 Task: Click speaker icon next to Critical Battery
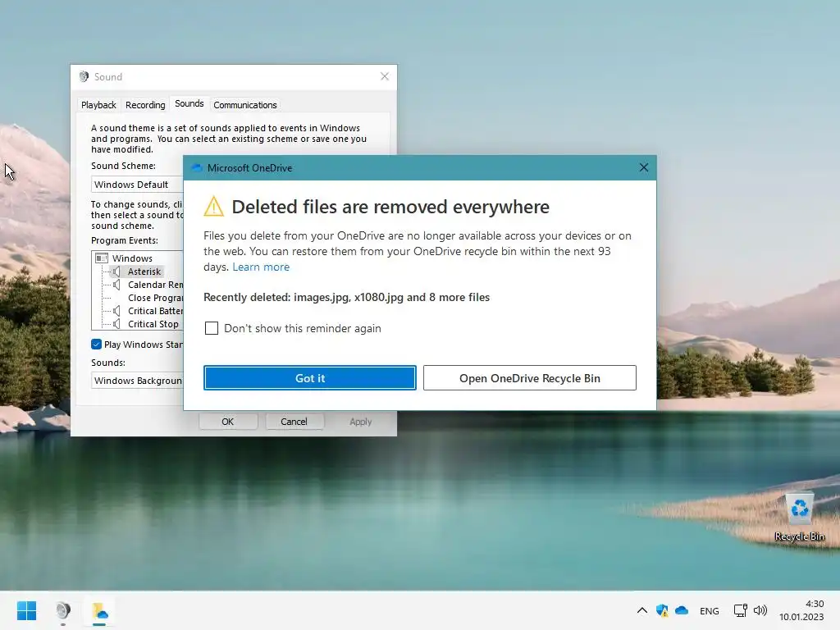[116, 311]
